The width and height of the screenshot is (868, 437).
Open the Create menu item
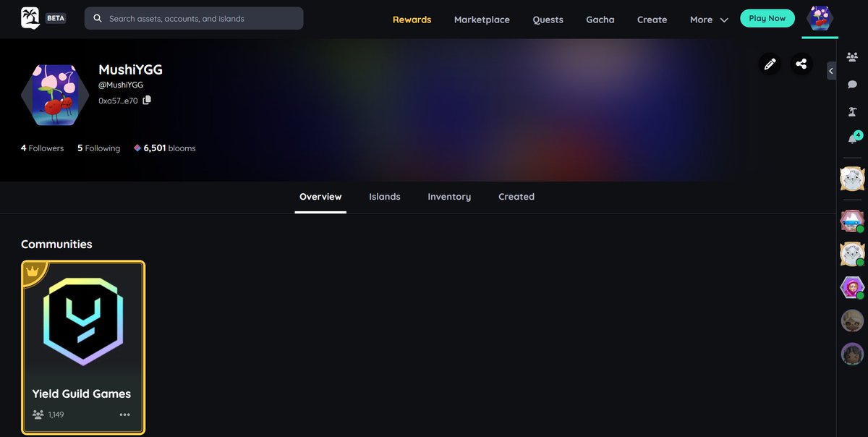point(652,20)
